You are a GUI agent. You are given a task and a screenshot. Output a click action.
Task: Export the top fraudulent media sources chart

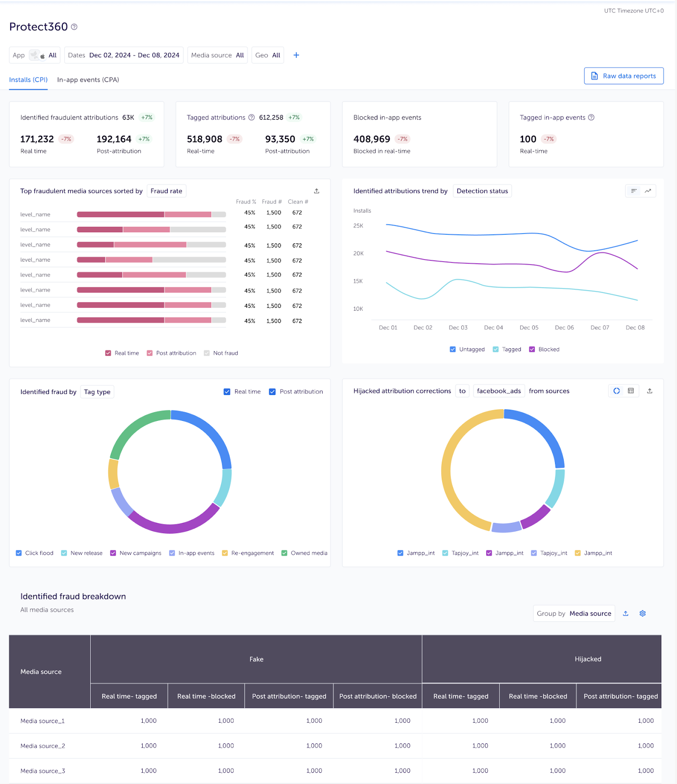click(x=317, y=191)
